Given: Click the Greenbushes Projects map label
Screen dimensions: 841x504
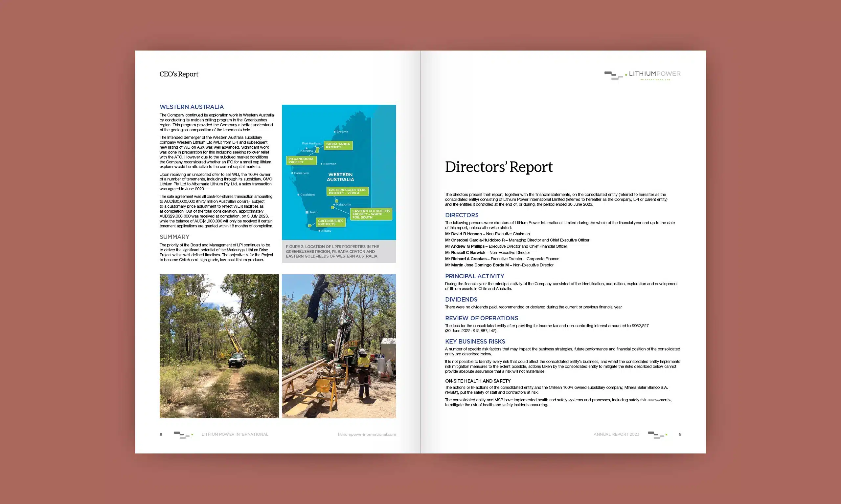Looking at the screenshot, I should [x=330, y=222].
